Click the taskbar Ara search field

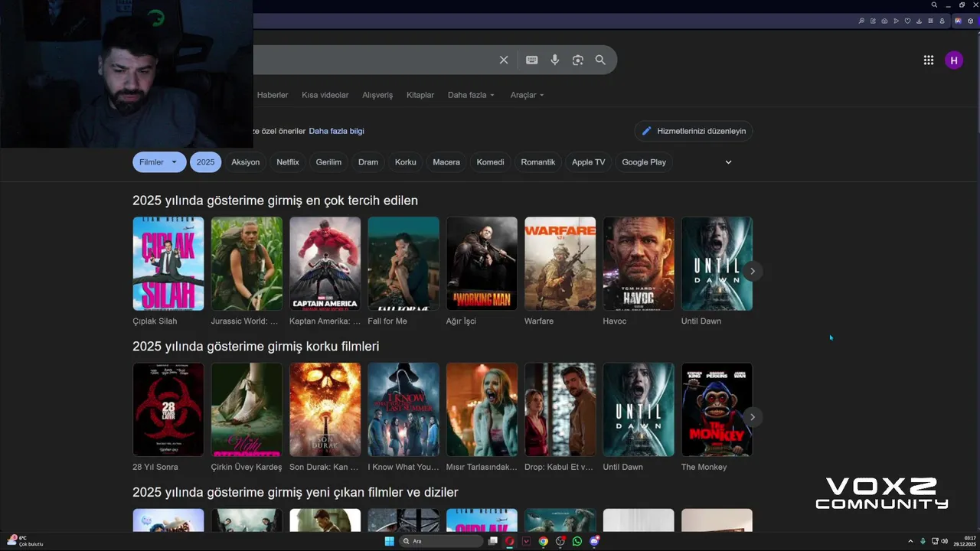(x=441, y=541)
